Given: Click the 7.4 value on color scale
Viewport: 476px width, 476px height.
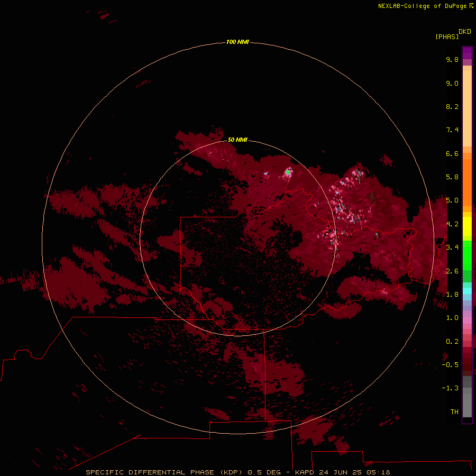Looking at the screenshot, I should pos(452,130).
